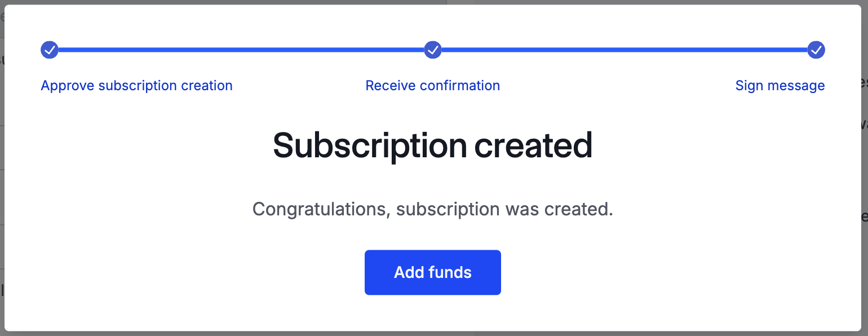Click the Receive confirmation step checkmark icon
The width and height of the screenshot is (868, 336).
[x=433, y=50]
